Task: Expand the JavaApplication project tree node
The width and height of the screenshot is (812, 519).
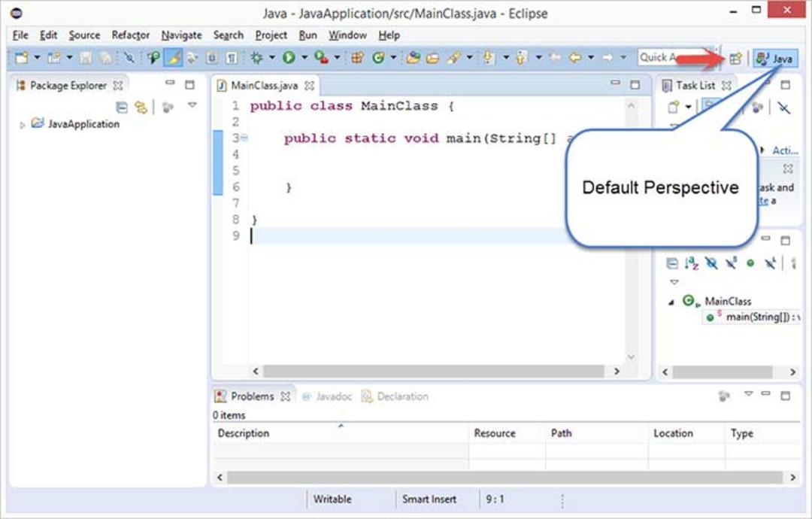Action: 23,125
